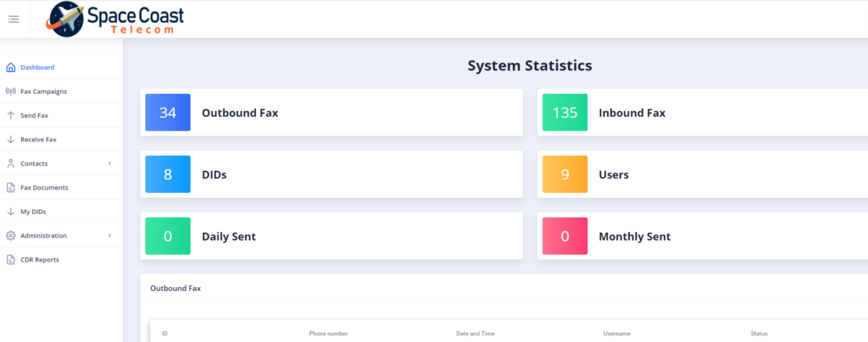Screen dimensions: 868x342
Task: Click the Outbound Fax card label
Action: click(240, 113)
